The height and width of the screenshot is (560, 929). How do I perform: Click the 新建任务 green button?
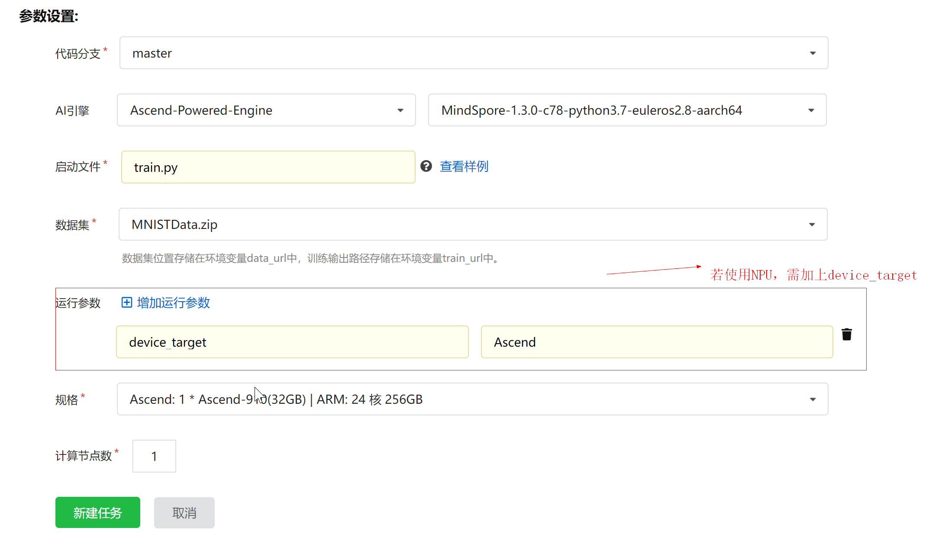coord(97,513)
